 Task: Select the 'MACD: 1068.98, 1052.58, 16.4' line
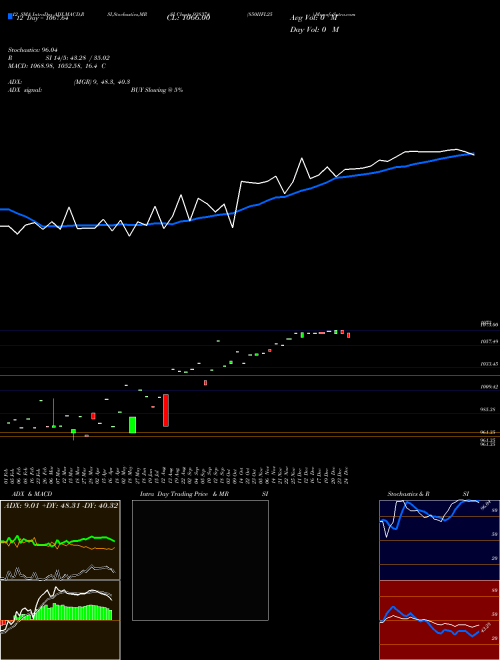pos(53,66)
